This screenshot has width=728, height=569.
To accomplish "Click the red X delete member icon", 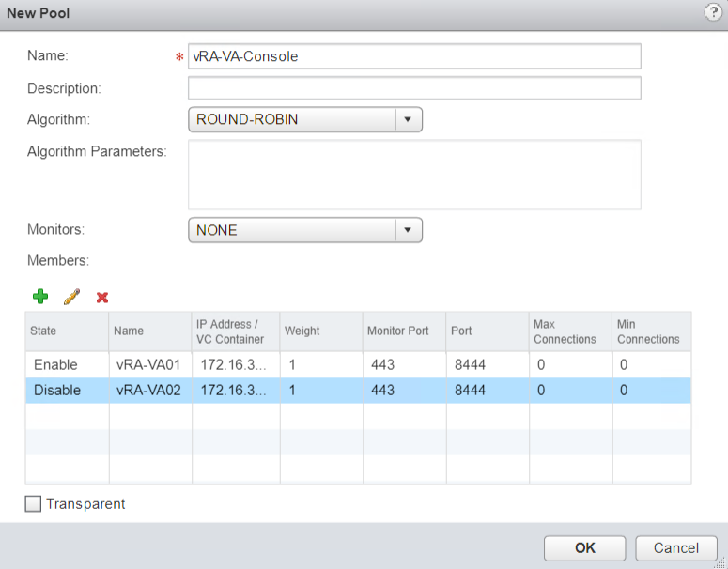I will (102, 298).
